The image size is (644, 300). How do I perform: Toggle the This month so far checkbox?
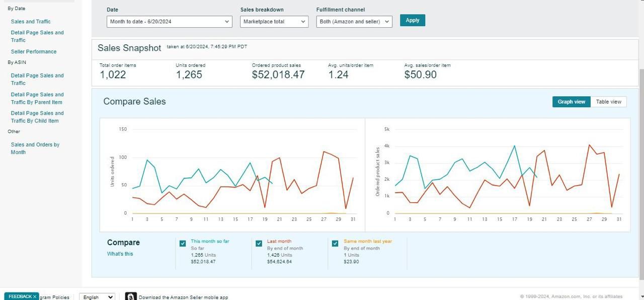click(x=183, y=244)
